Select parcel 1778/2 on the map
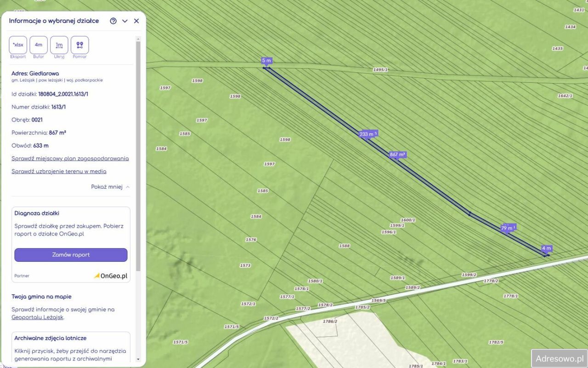This screenshot has width=588, height=368. point(491,280)
